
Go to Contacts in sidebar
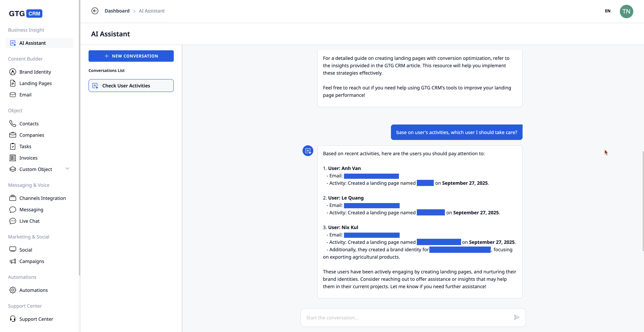pos(29,124)
